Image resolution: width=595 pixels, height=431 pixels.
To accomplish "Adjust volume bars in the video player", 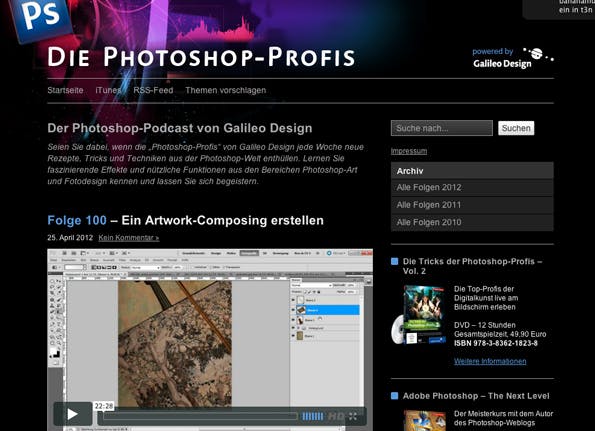I will pos(313,416).
